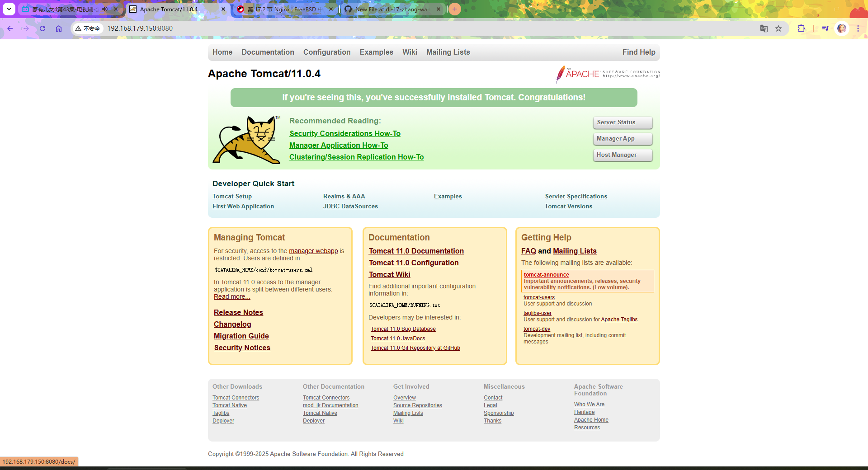Go to browser home page icon
Screen dimensions: 868x470
[59, 28]
